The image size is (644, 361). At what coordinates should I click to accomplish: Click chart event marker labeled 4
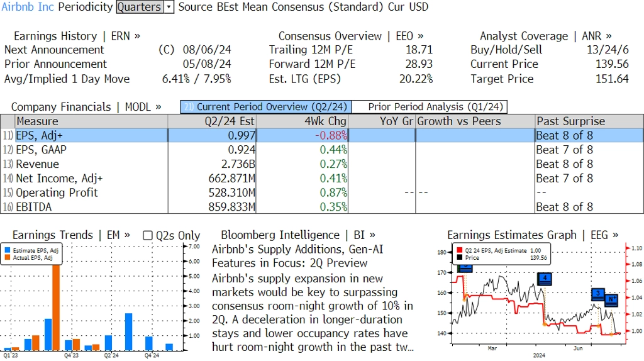tap(545, 279)
